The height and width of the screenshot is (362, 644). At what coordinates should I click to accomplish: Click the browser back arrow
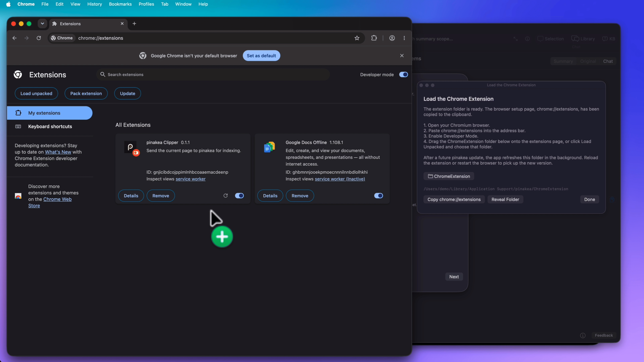[x=14, y=38]
